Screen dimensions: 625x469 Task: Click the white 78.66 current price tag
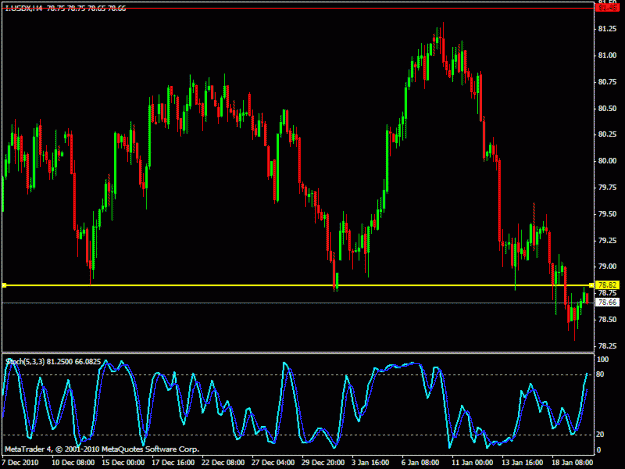[607, 302]
